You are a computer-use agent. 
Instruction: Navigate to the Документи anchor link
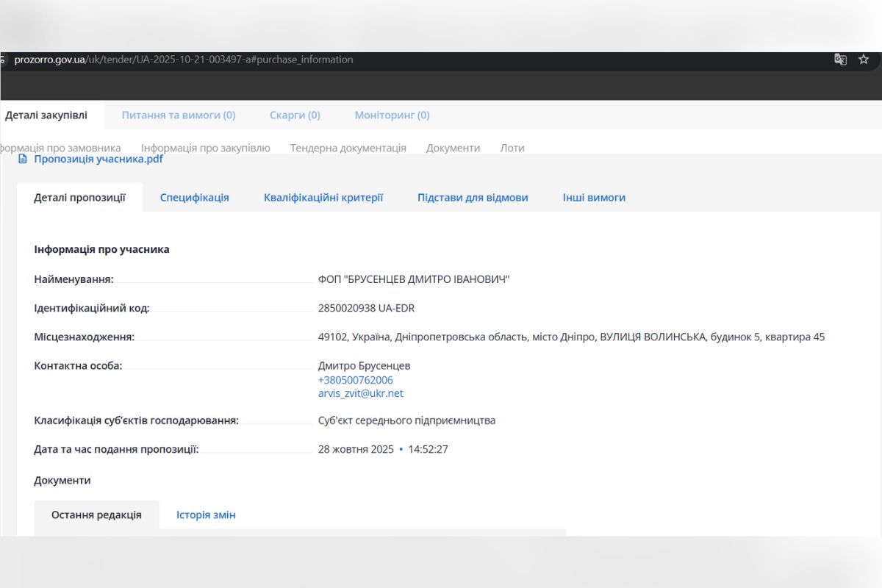point(453,148)
